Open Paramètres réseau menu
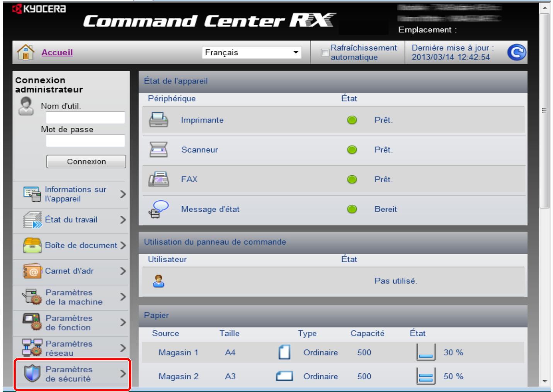This screenshot has height=392, width=553. pyautogui.click(x=71, y=349)
